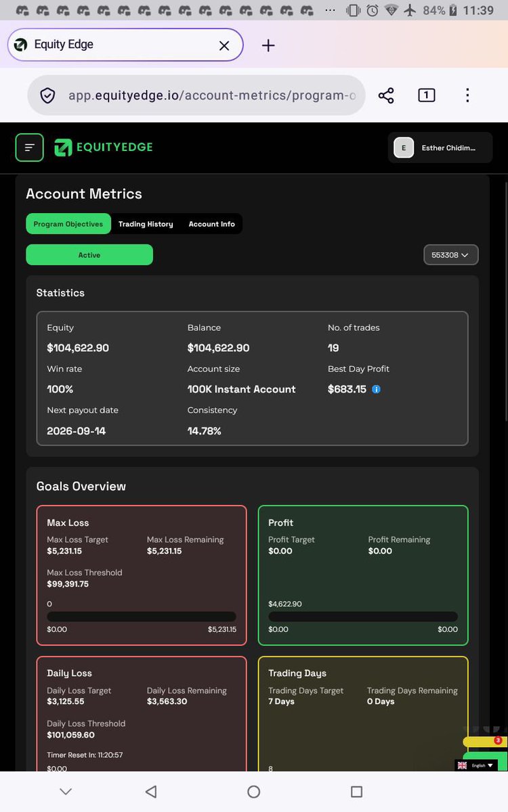The image size is (508, 812).
Task: Click the Consistency value 14.78%
Action: pos(205,431)
